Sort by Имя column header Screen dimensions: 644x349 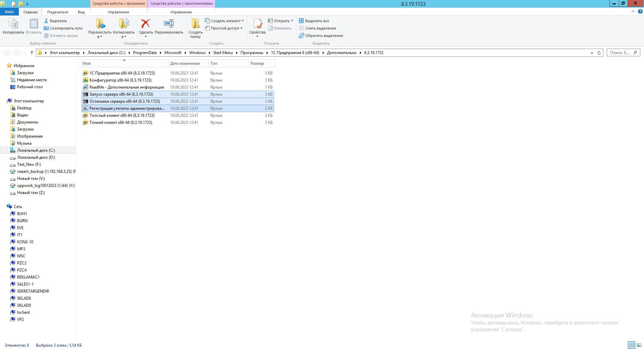(122, 63)
